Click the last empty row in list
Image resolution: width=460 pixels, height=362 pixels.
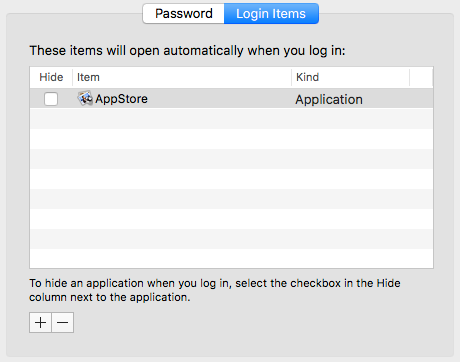(231, 258)
